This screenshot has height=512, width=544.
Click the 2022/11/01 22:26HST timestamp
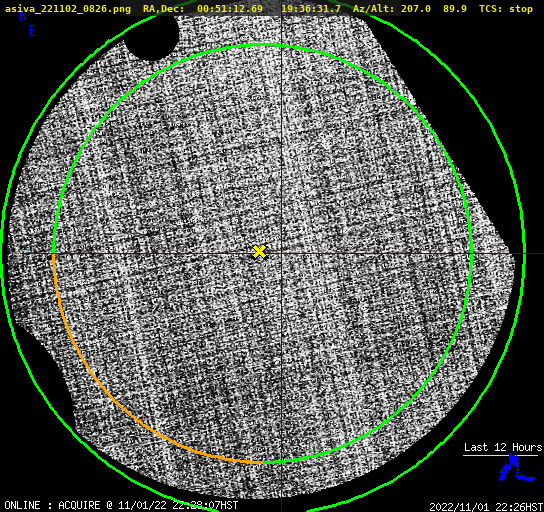(x=486, y=507)
